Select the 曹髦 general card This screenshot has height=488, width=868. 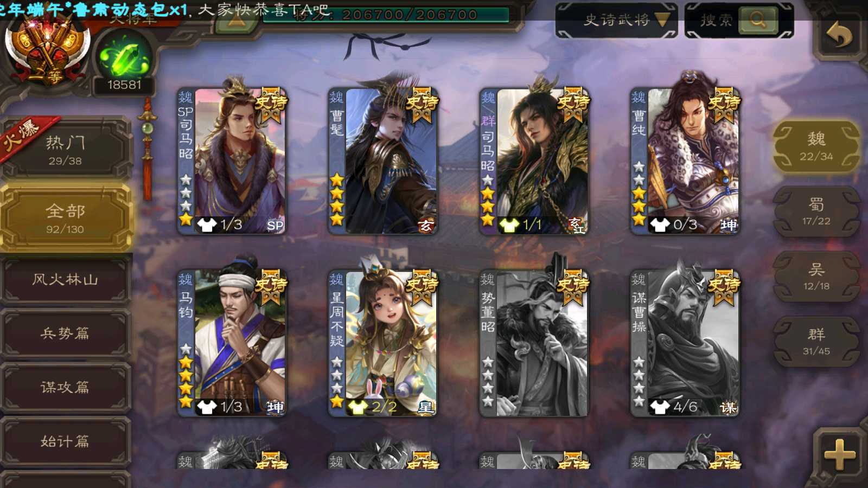[x=382, y=161]
